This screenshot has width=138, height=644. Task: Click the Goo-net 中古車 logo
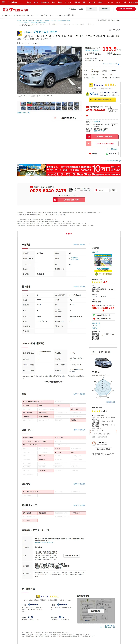pyautogui.click(x=15, y=10)
